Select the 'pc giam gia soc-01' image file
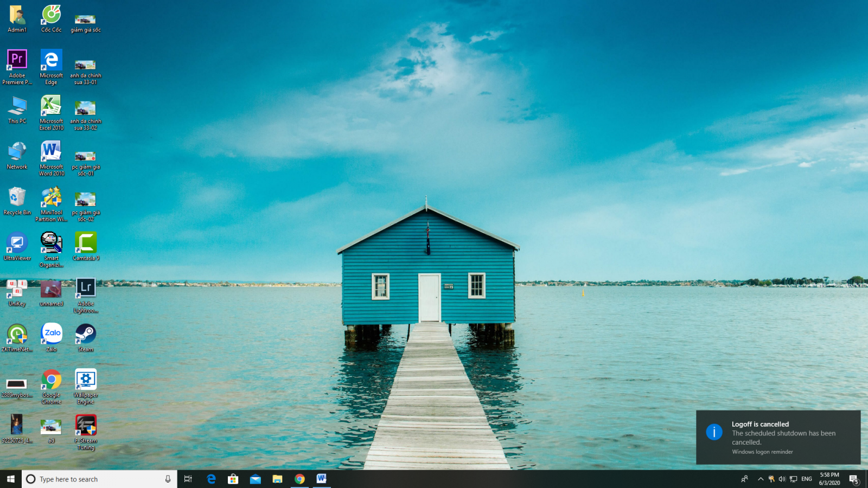The height and width of the screenshot is (488, 868). [x=85, y=157]
